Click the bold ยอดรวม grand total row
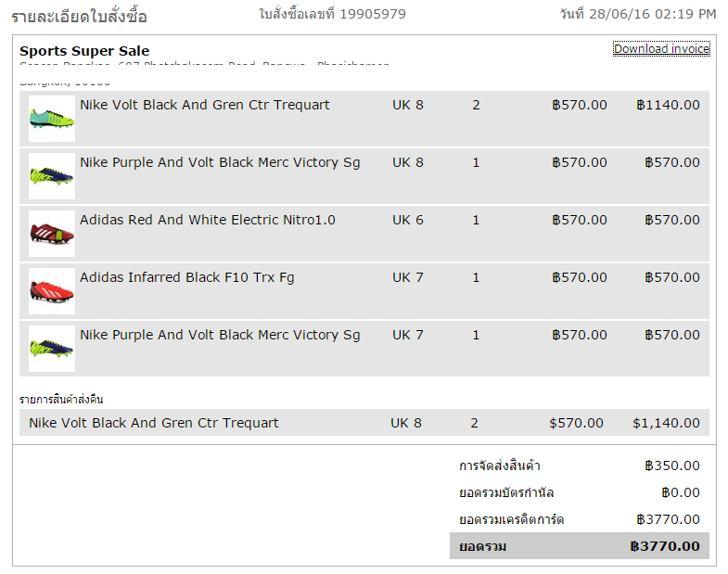Viewport: 728px width, 574px height. 580,546
